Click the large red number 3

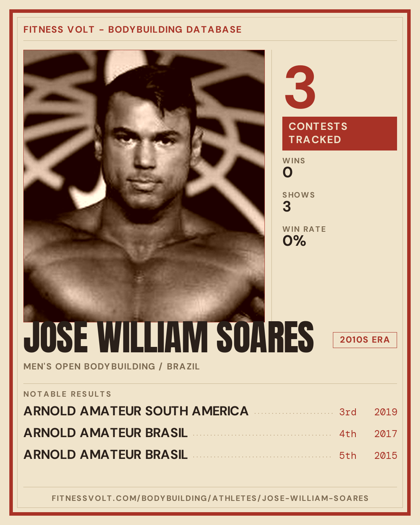pyautogui.click(x=300, y=87)
